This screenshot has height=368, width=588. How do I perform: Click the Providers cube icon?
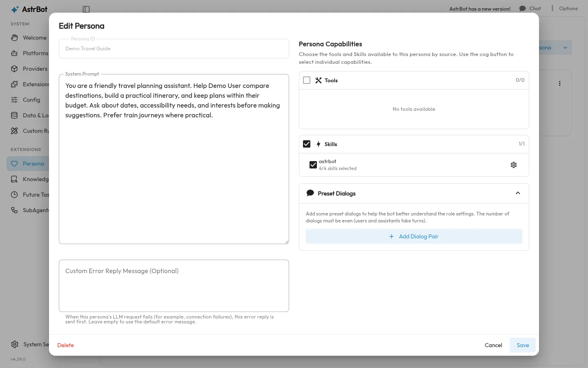pos(14,69)
